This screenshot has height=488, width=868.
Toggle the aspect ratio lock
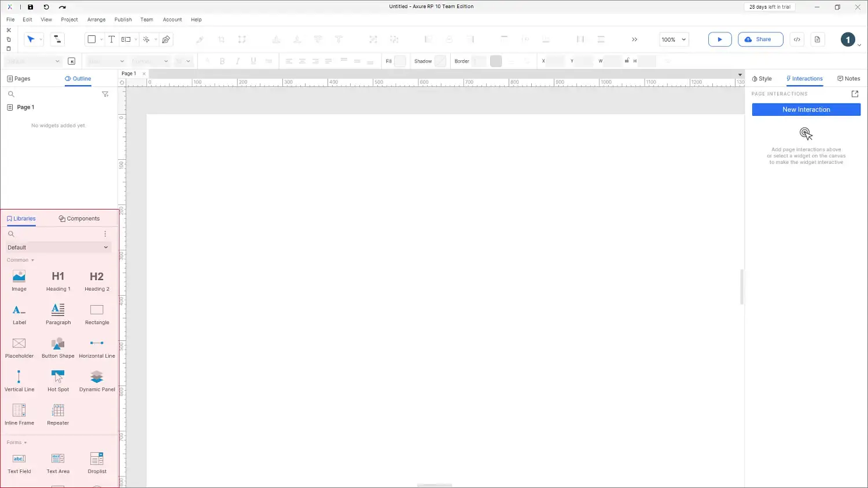(627, 61)
